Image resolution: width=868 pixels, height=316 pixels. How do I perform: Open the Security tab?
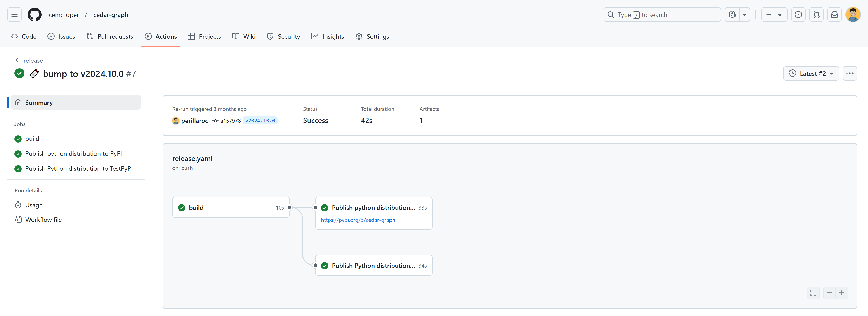click(x=283, y=36)
